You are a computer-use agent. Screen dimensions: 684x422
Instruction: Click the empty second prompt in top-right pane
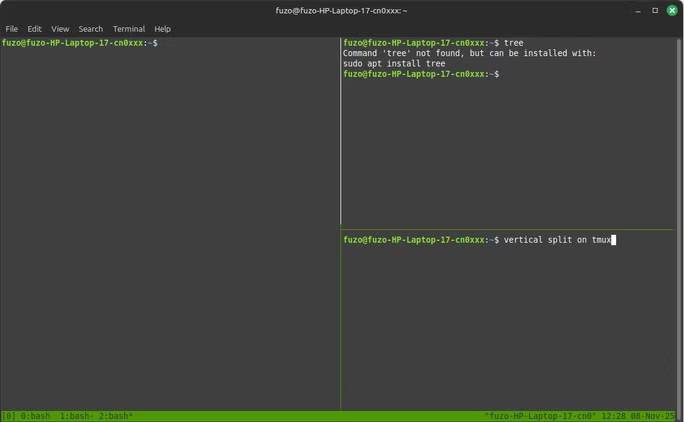pyautogui.click(x=421, y=74)
